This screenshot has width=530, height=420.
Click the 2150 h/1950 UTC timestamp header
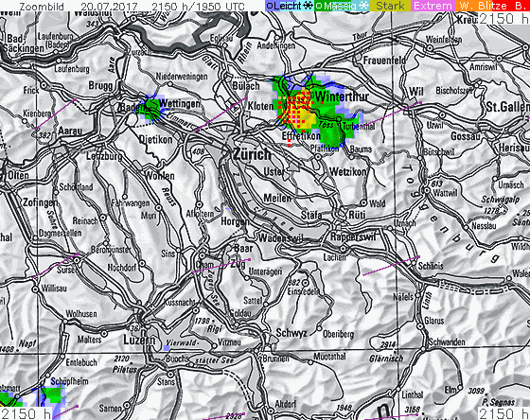click(198, 6)
